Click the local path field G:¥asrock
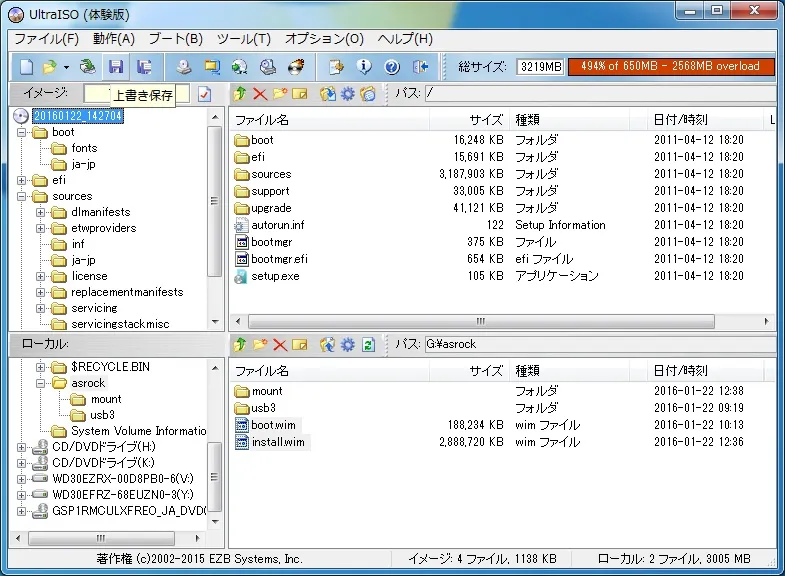The image size is (785, 576). coord(600,344)
